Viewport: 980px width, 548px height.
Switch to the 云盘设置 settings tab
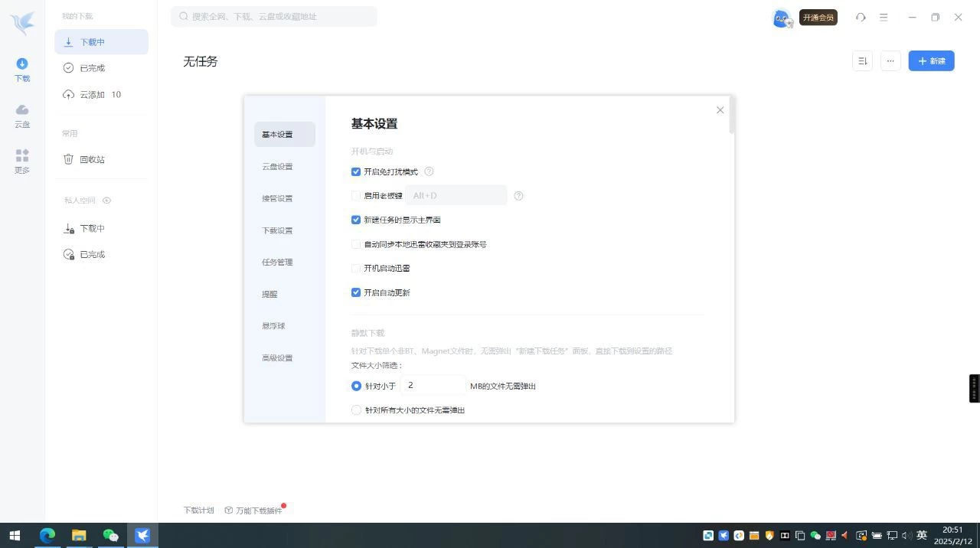pos(276,166)
